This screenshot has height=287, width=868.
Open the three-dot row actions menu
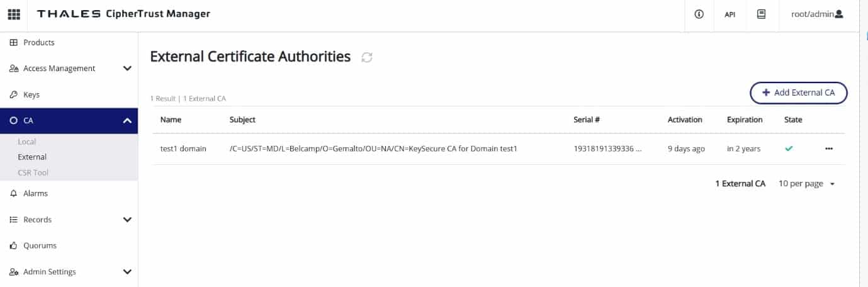[828, 149]
